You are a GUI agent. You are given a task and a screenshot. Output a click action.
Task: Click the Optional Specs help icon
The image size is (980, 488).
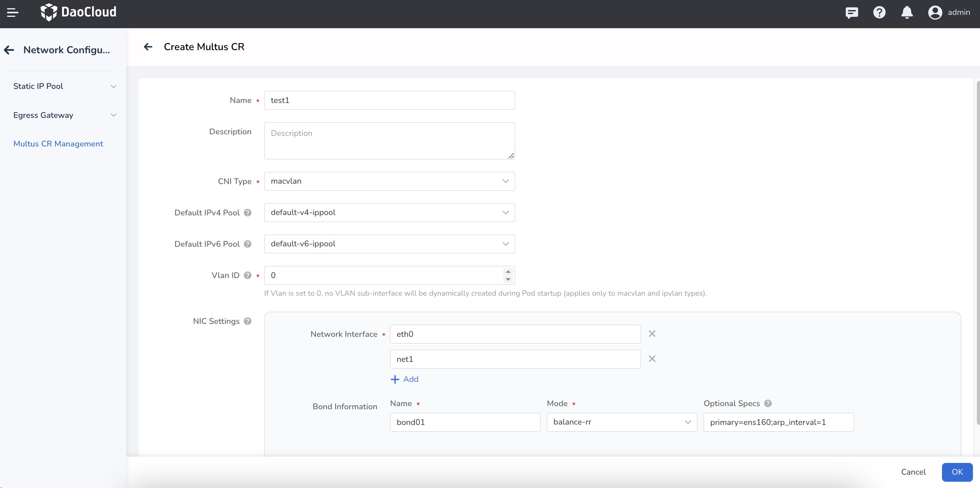(768, 403)
